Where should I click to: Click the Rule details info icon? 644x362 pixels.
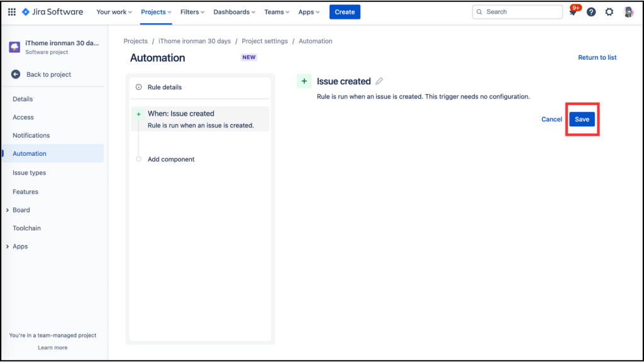click(x=139, y=87)
